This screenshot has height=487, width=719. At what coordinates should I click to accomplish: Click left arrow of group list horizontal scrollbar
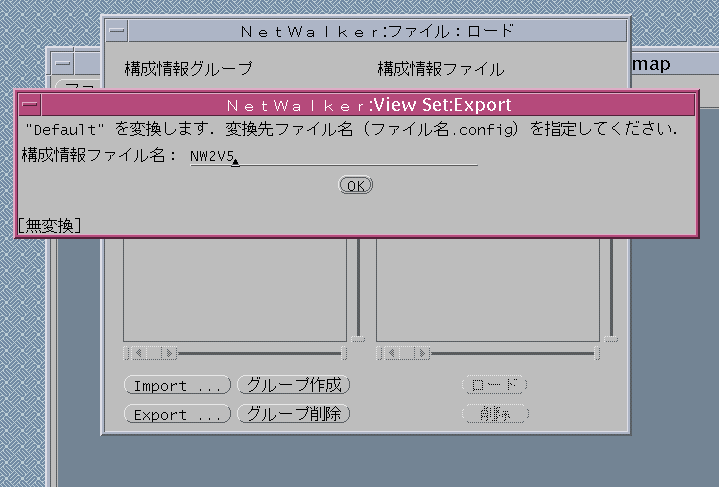tap(139, 353)
